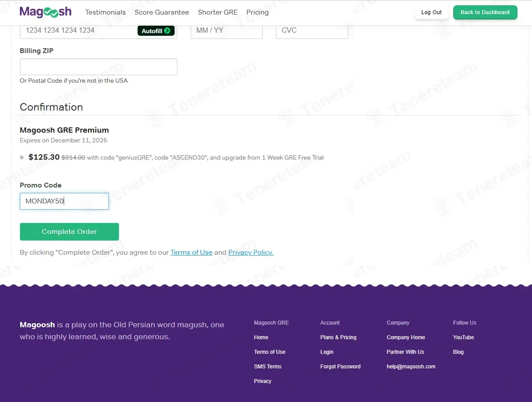Click the double-chevron icon before the price
Viewport: 532px width, 402px height.
[x=22, y=157]
